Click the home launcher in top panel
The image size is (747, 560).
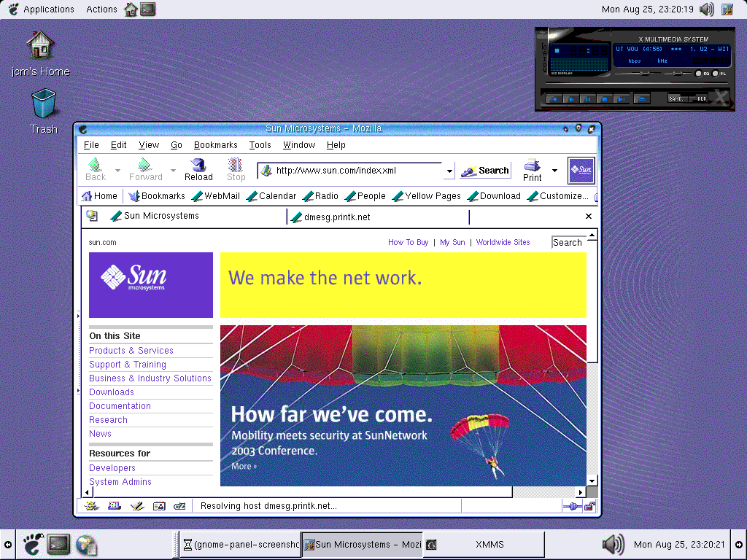point(131,9)
